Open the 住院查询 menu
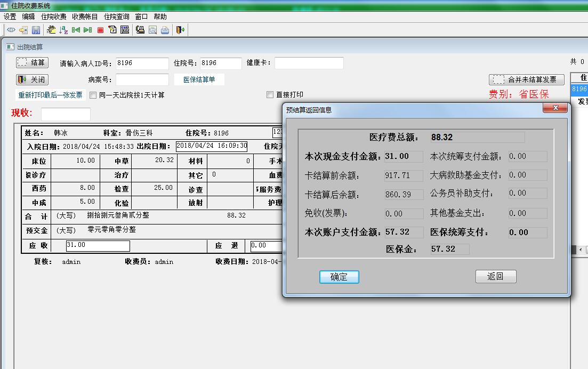 pos(116,17)
